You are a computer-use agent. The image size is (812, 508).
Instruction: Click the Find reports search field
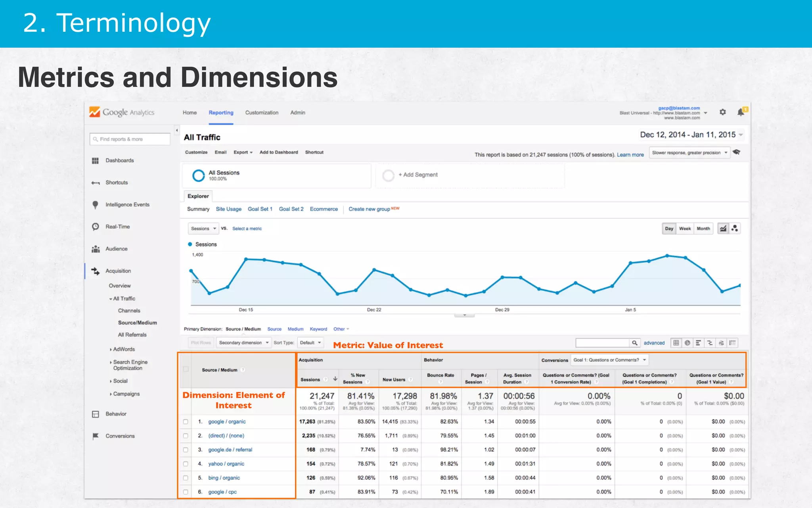click(x=130, y=139)
